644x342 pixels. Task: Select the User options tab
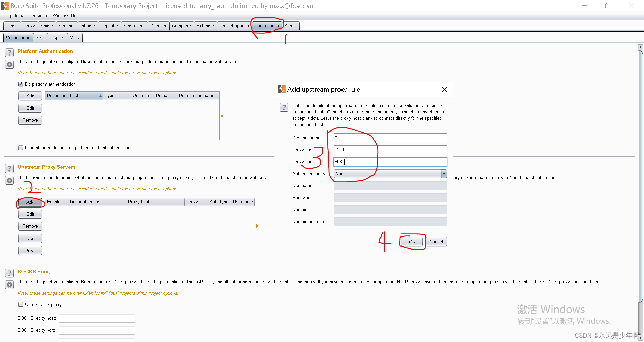click(267, 26)
